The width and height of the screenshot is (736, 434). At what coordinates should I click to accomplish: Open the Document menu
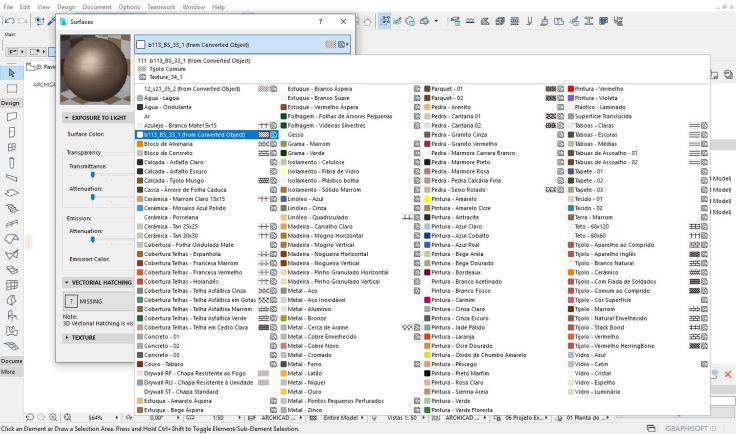tap(97, 7)
